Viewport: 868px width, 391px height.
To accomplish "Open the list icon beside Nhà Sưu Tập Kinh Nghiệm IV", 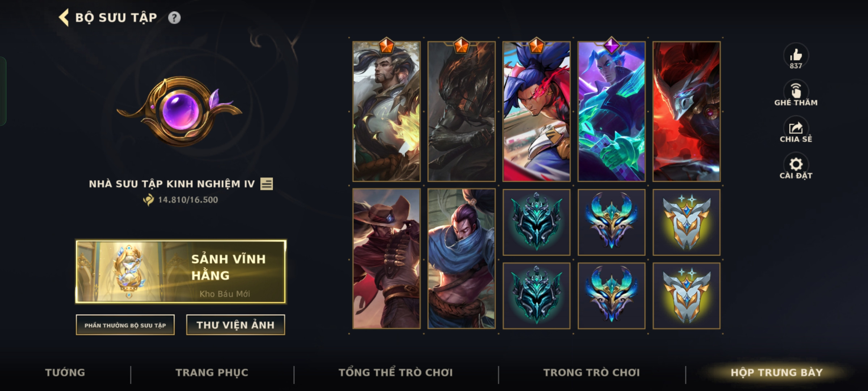I will [x=267, y=184].
